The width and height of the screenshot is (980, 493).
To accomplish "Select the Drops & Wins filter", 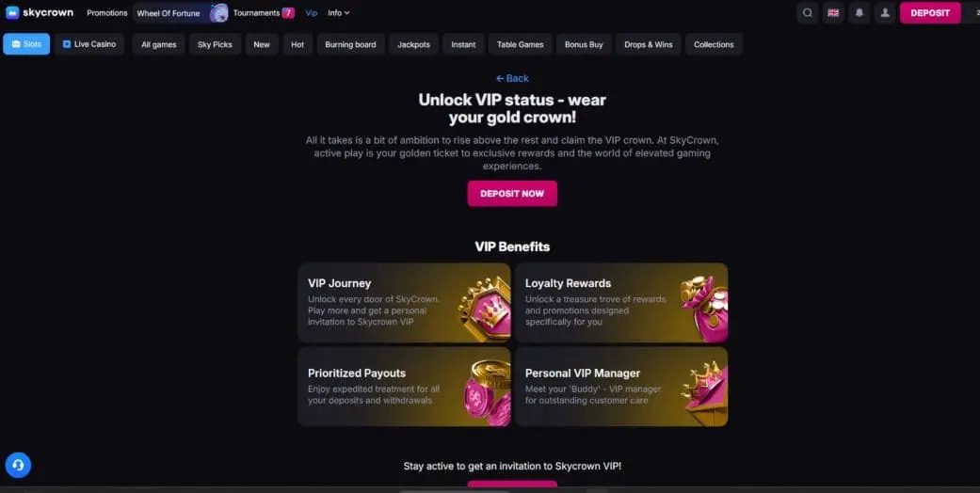I will 648,44.
